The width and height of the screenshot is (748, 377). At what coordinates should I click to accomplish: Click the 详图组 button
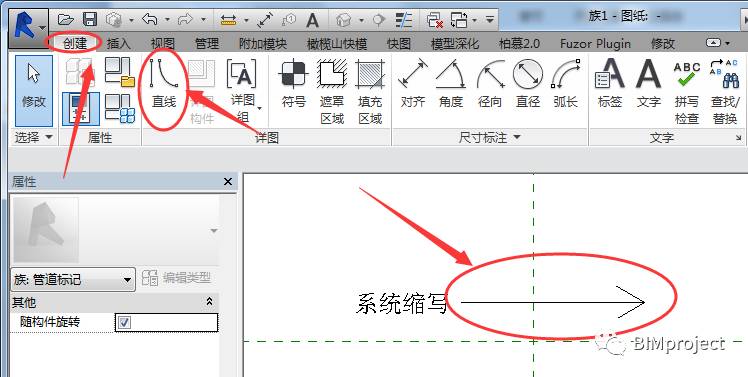(243, 91)
